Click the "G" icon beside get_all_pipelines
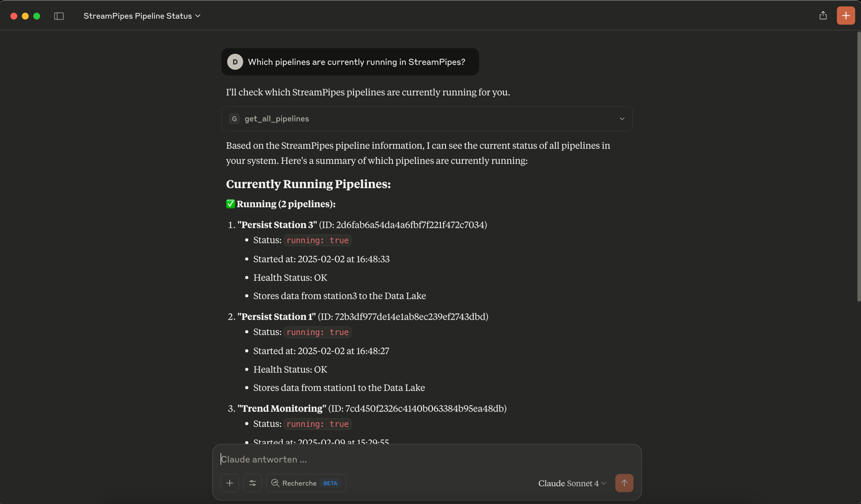The image size is (861, 504). (x=234, y=119)
